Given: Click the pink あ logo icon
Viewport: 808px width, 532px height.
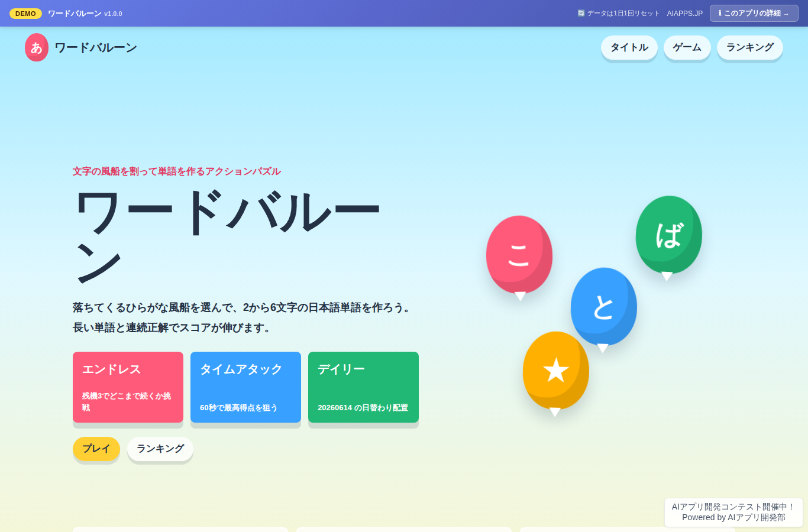Looking at the screenshot, I should pos(37,47).
